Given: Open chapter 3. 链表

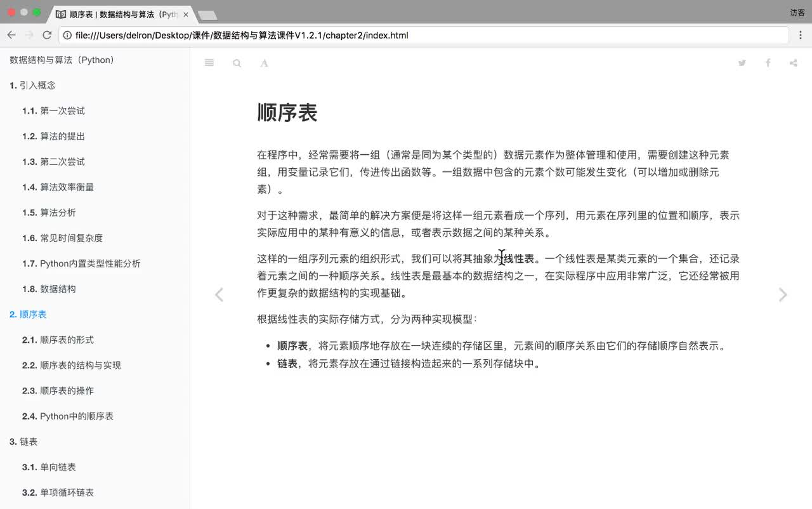Looking at the screenshot, I should (x=23, y=441).
